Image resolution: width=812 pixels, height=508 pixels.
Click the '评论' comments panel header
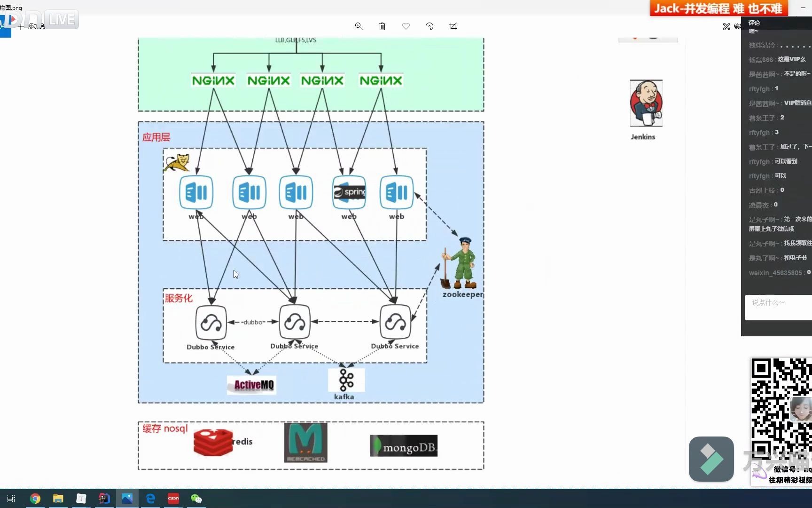(754, 23)
